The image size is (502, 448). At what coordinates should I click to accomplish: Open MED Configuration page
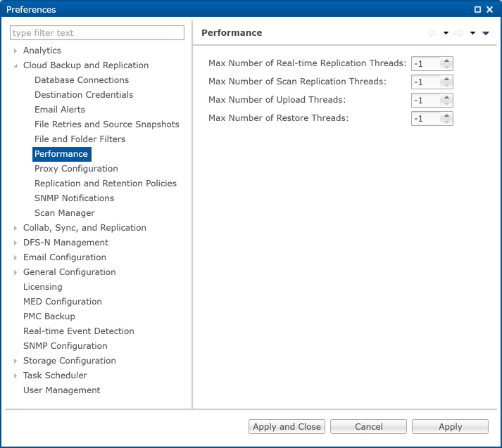tap(63, 302)
